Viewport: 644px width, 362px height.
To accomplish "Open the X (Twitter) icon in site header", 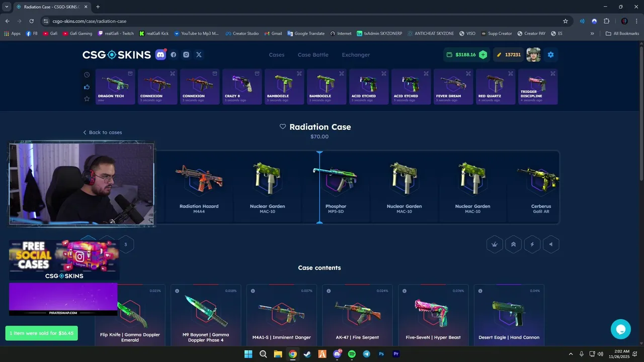I will (x=199, y=55).
